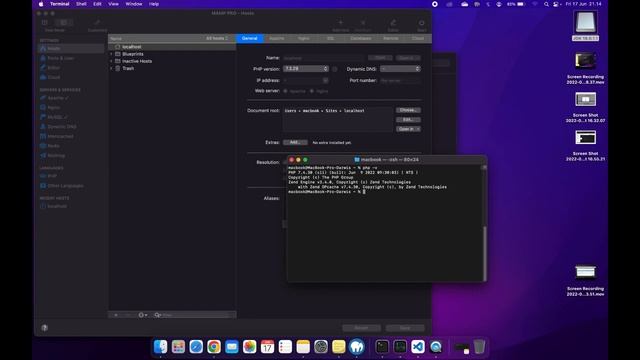Viewport: 640px width, 360px height.
Task: Click the Apple menu logo
Action: tap(41, 4)
